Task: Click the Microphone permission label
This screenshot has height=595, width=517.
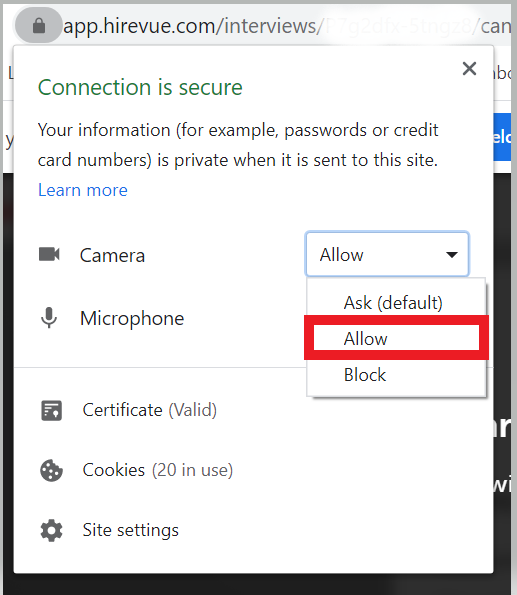Action: coord(132,318)
